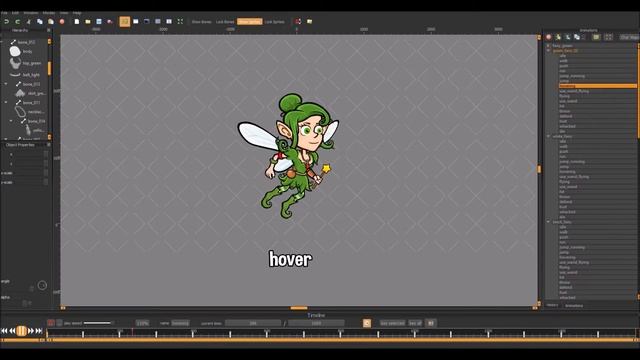Jump to the animation start with the rewind button
The height and width of the screenshot is (360, 640).
4,331
